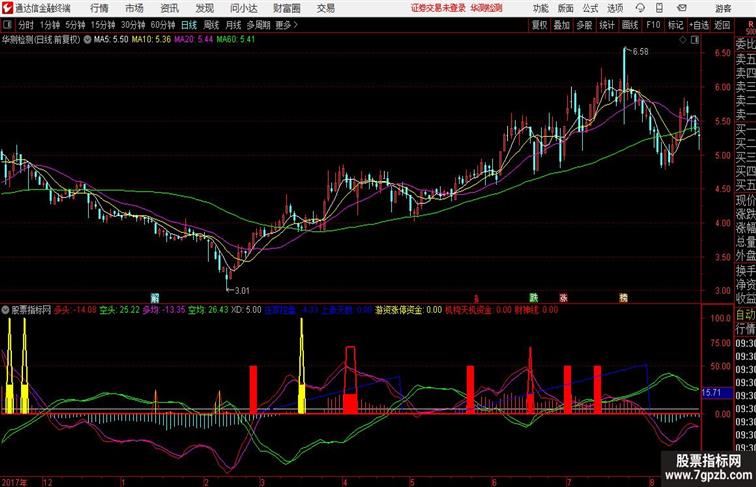Click the 证券交易未登录 login link
This screenshot has height=487, width=756.
tap(438, 8)
